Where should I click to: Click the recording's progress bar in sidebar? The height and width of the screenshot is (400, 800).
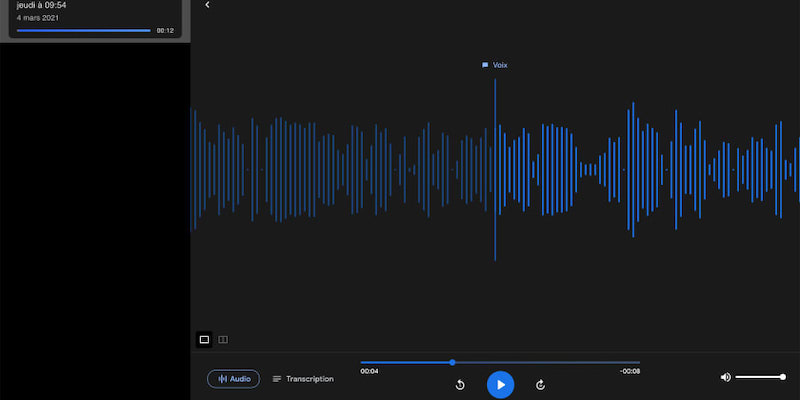pyautogui.click(x=84, y=31)
